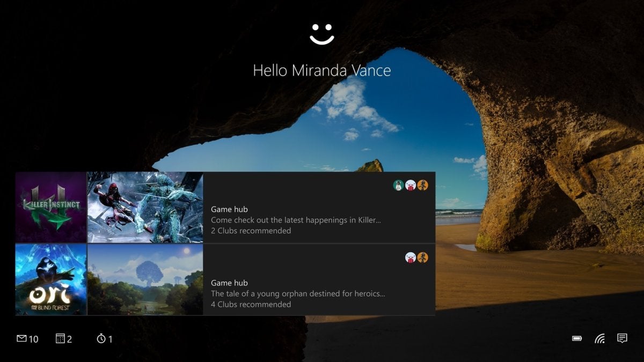Select the Ori forest landscape screenshot thumbnail

coord(145,280)
